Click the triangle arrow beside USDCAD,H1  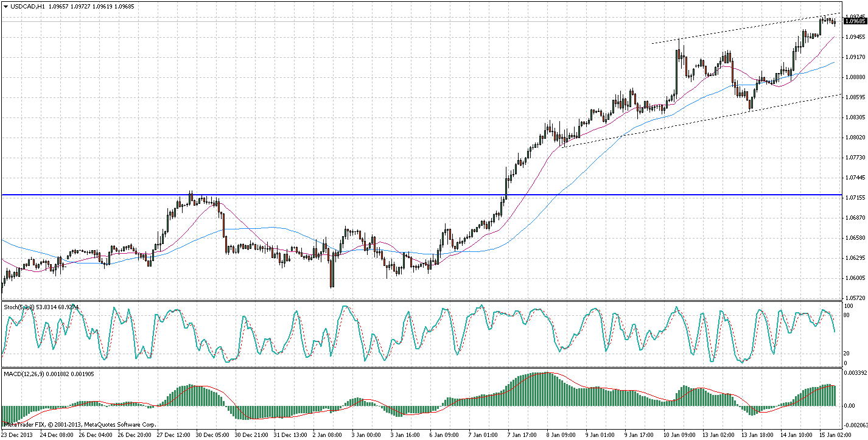click(x=5, y=6)
